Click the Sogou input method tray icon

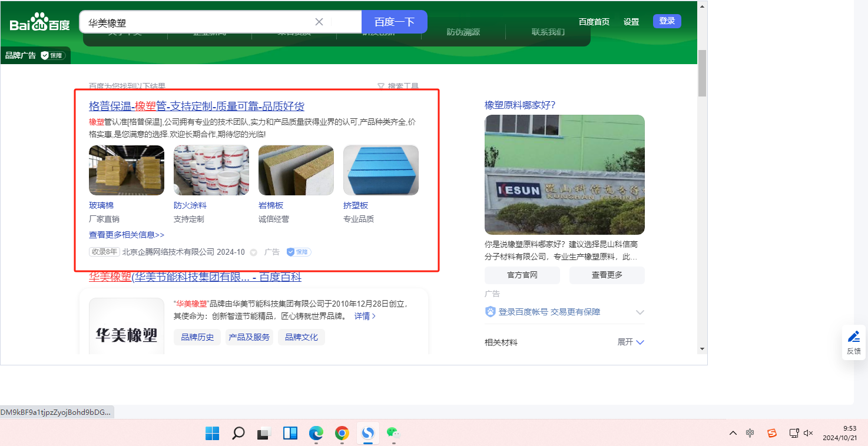point(771,433)
